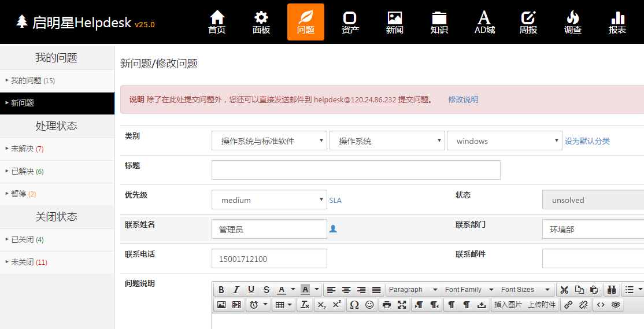The width and height of the screenshot is (644, 329).
Task: Toggle editor fullscreen mode
Action: (x=402, y=305)
